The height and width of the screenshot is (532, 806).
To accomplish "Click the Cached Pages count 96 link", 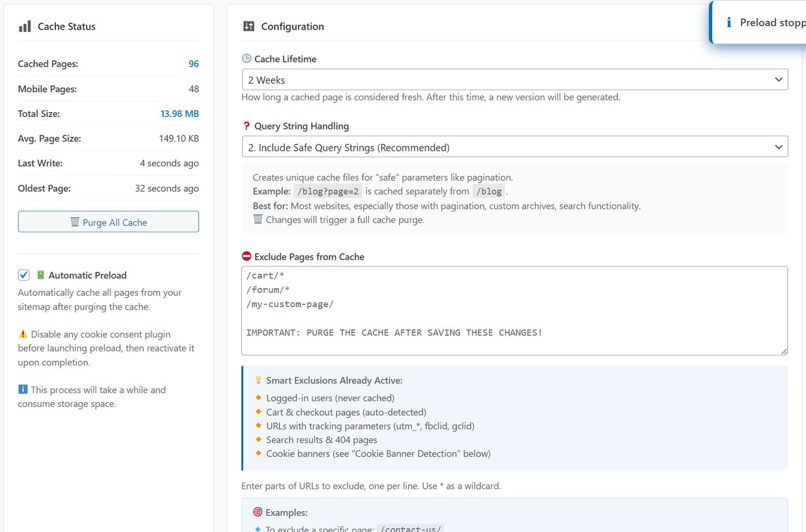I will coord(193,64).
